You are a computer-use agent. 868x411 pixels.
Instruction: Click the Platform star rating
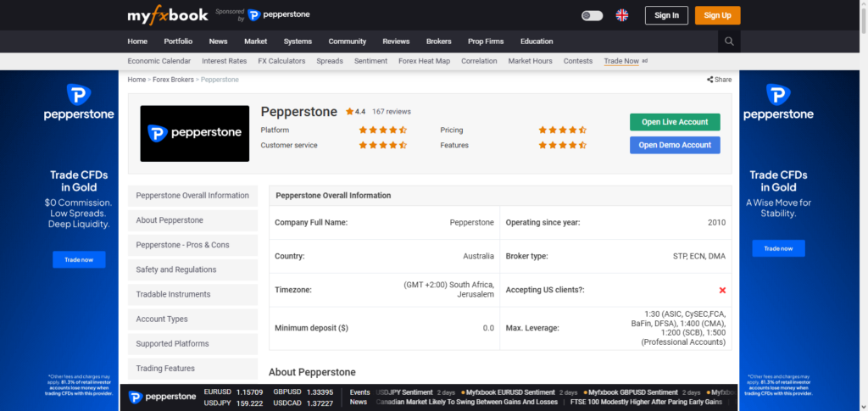pos(382,131)
